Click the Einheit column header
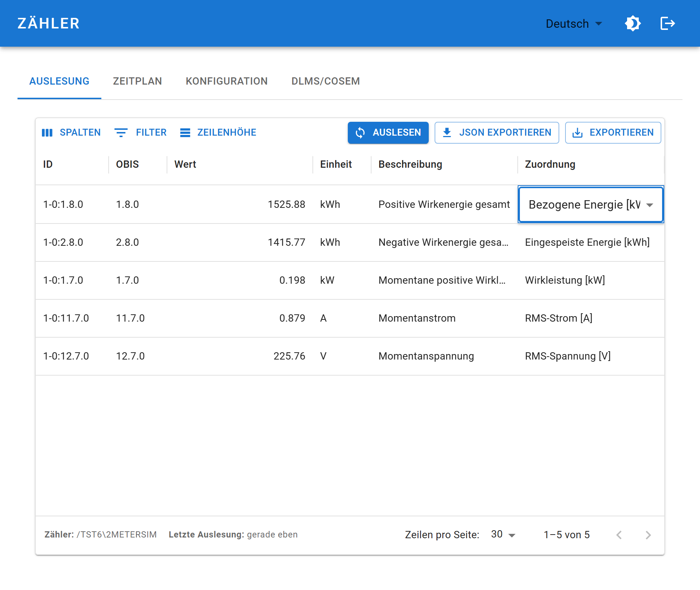This screenshot has height=590, width=700. point(342,164)
